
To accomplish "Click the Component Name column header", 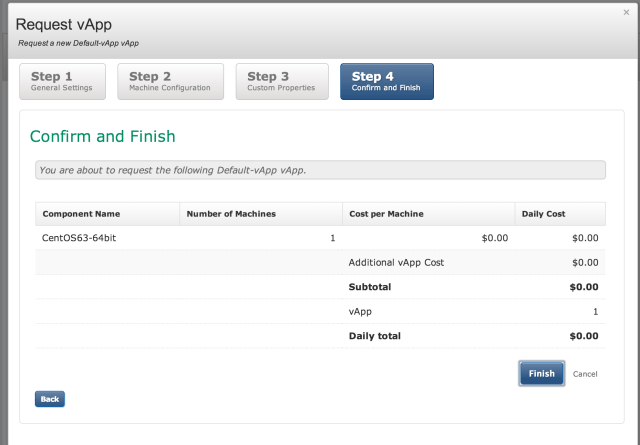I will 80,214.
